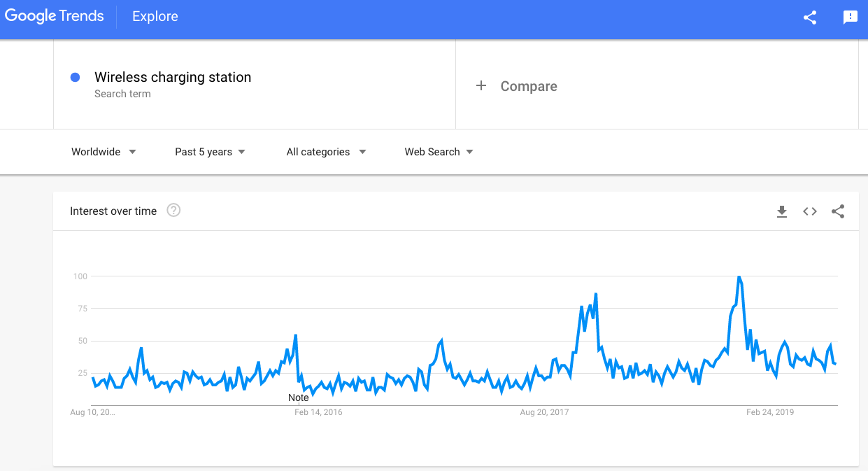868x471 pixels.
Task: Expand the Worldwide region dropdown
Action: 104,152
